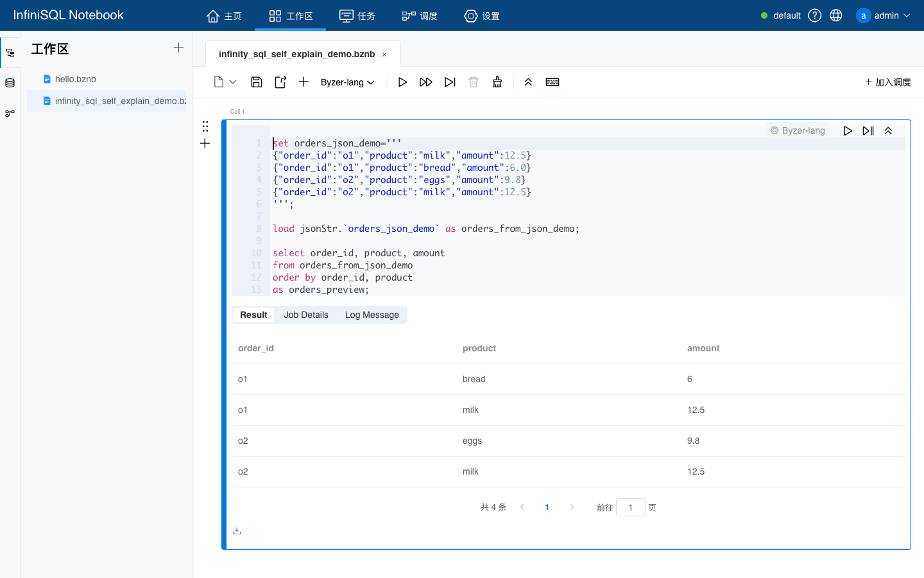Open the Byzer-lang language dropdown
The width and height of the screenshot is (924, 578).
pyautogui.click(x=348, y=82)
